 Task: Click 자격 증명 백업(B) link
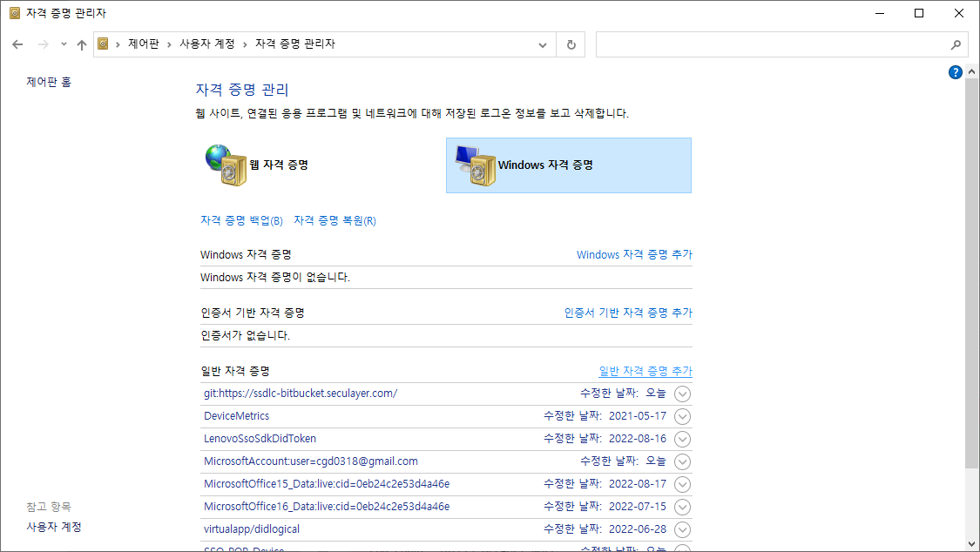click(241, 220)
